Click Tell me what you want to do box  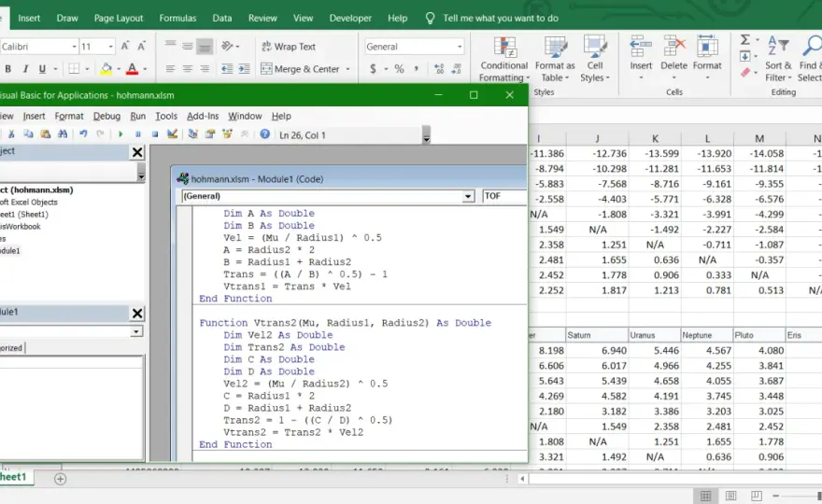(x=501, y=18)
